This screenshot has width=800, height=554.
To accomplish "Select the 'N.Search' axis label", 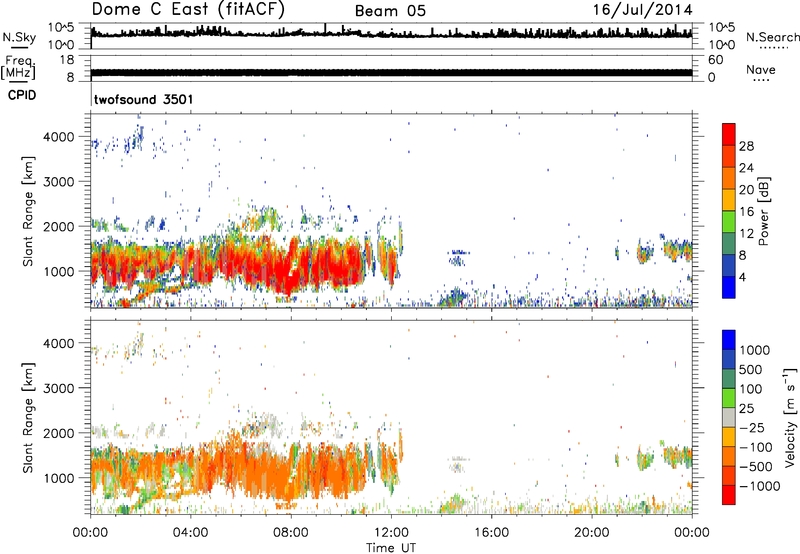I will tap(773, 37).
